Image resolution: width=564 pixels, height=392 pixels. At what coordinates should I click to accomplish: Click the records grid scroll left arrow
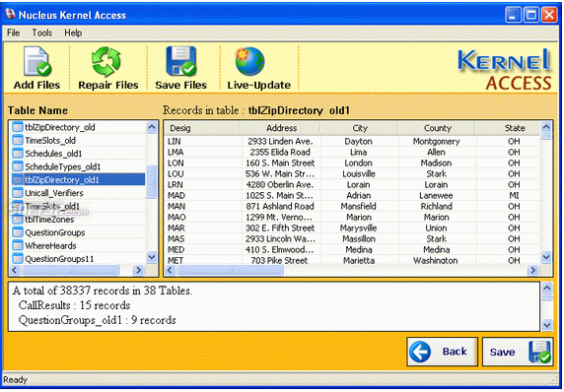[171, 270]
